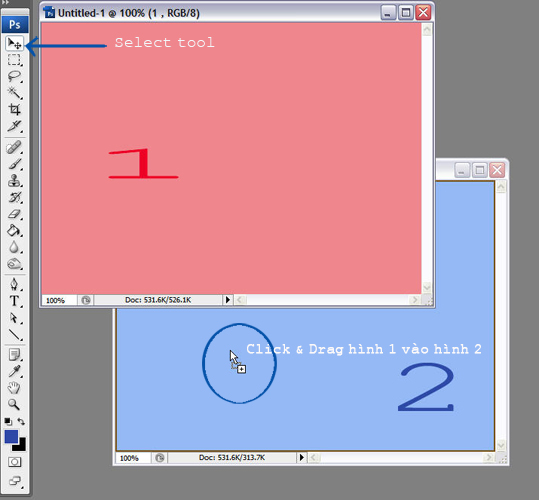Click the blue foreground color swatch

point(11,436)
